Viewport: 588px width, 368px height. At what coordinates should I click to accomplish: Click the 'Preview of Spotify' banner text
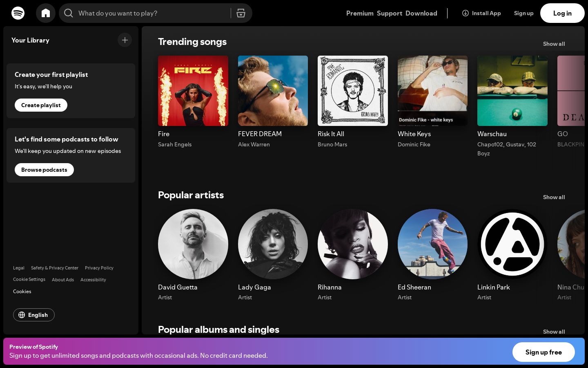[33, 347]
